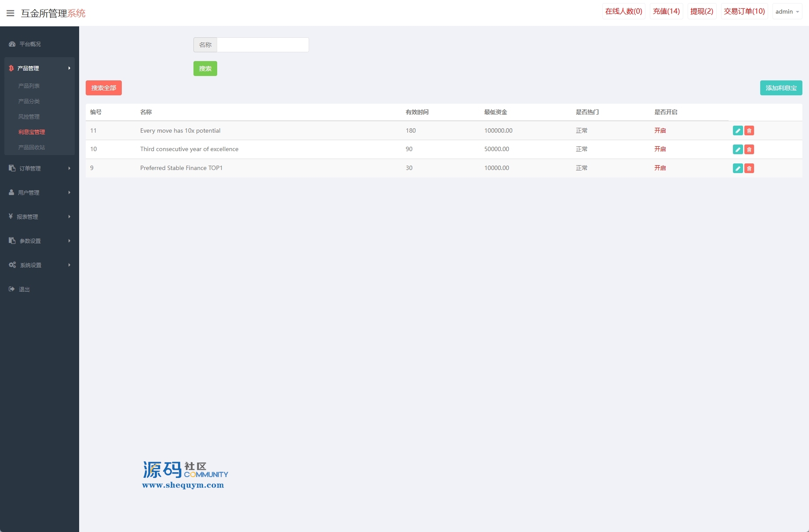The height and width of the screenshot is (532, 809).
Task: Edit the 'Preferred Stable Finance TOP1' entry
Action: click(x=738, y=168)
